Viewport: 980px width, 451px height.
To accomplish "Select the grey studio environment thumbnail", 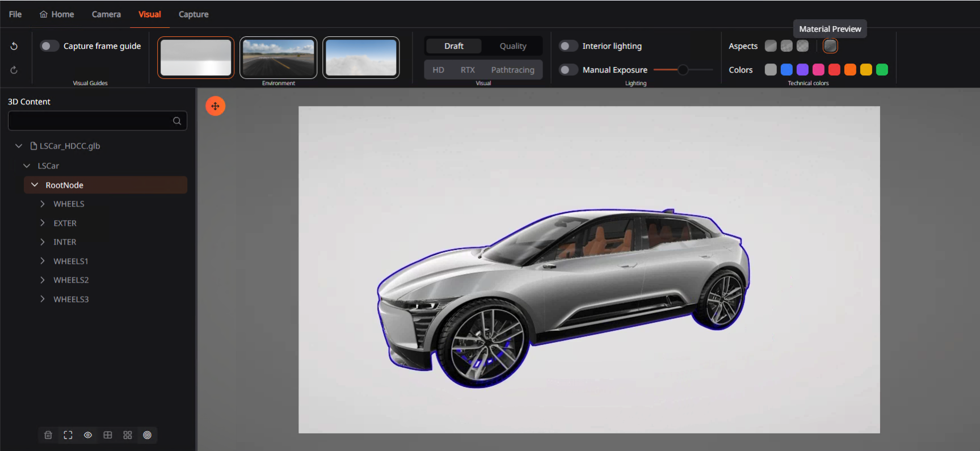I will tap(196, 57).
